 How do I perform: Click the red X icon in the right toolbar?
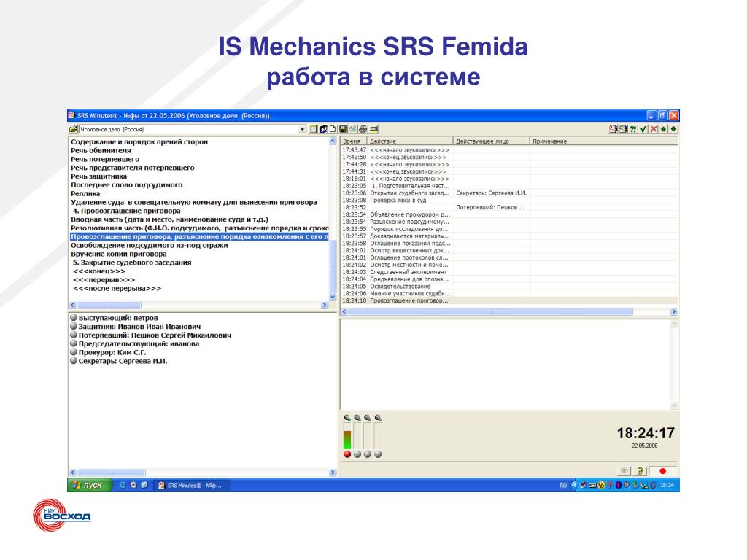tap(654, 129)
